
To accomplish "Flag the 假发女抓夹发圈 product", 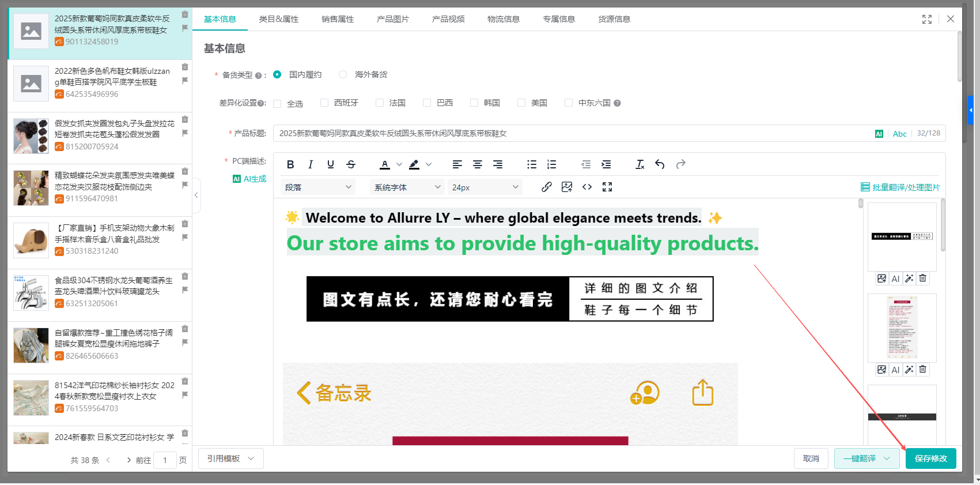I will (x=185, y=133).
